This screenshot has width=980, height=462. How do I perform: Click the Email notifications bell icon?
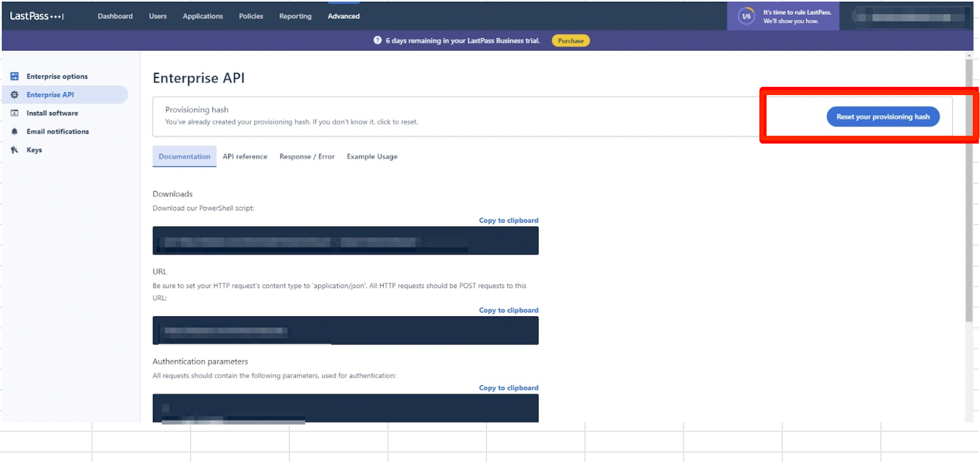tap(15, 131)
